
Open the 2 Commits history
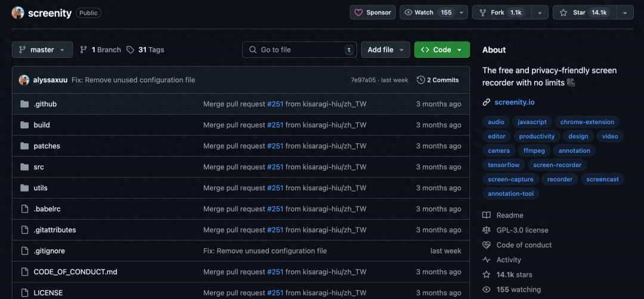click(438, 80)
